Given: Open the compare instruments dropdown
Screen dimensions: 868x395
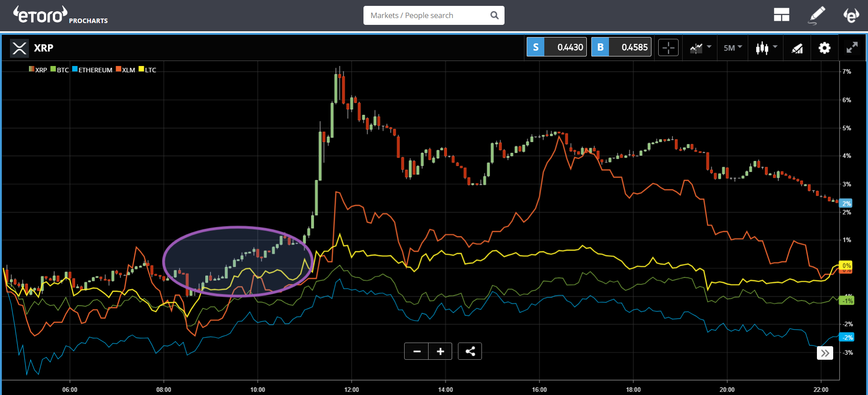Looking at the screenshot, I should click(700, 47).
